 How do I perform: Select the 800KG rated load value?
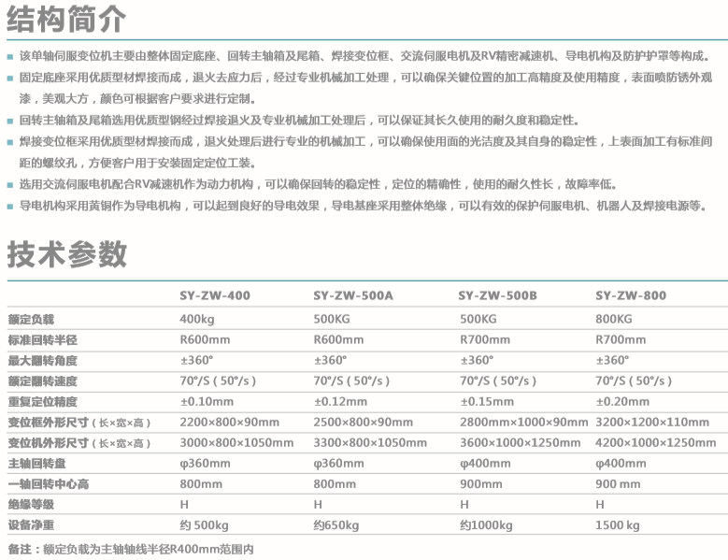(614, 319)
